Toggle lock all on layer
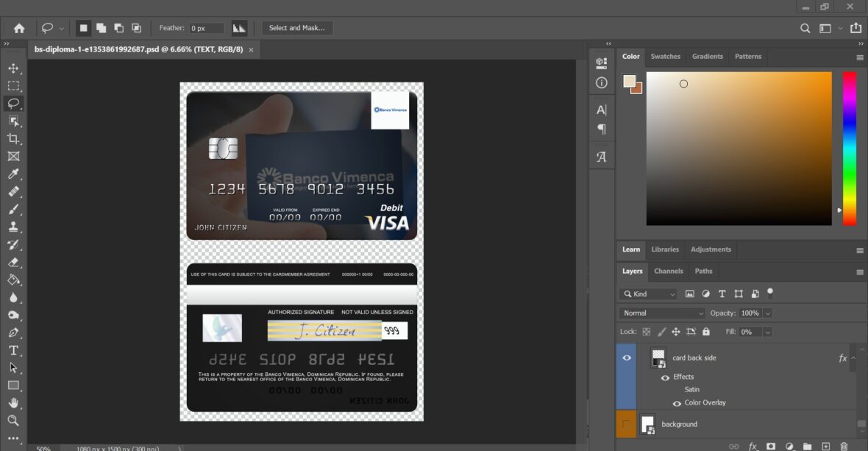The width and height of the screenshot is (868, 451). point(706,332)
